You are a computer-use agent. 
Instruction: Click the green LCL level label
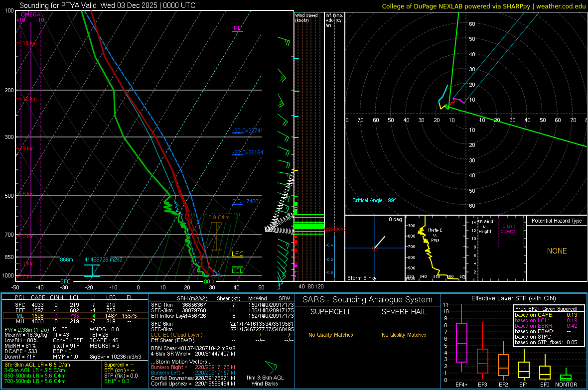click(x=237, y=271)
